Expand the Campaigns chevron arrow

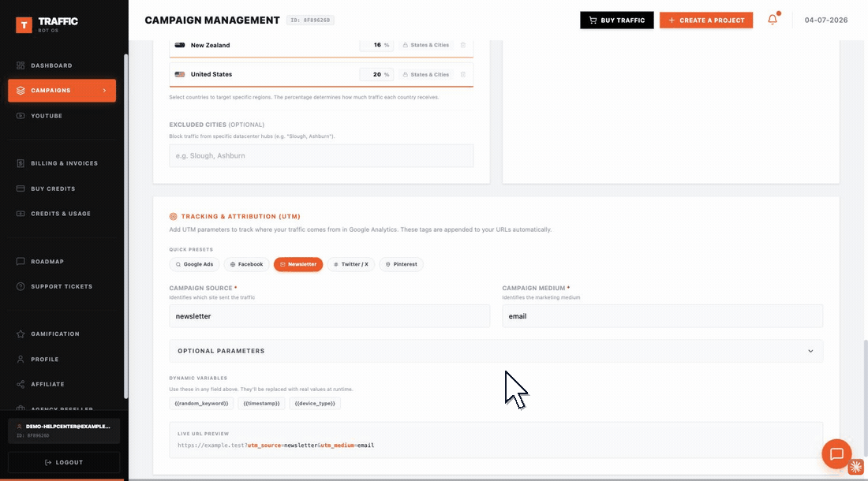click(x=105, y=91)
